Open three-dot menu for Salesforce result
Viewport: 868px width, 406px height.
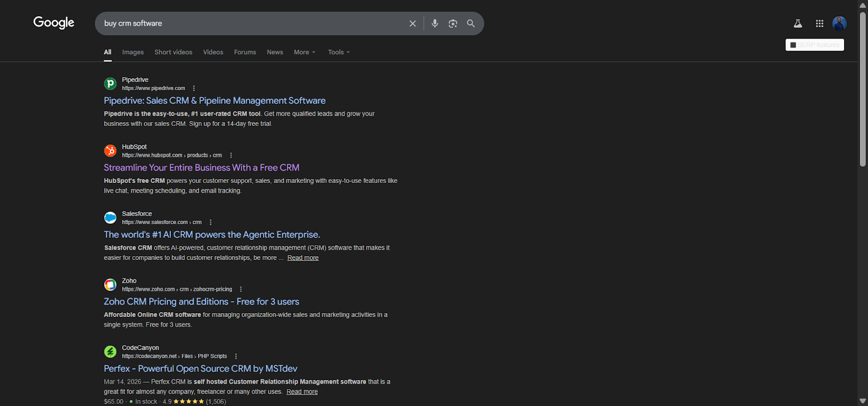[210, 223]
